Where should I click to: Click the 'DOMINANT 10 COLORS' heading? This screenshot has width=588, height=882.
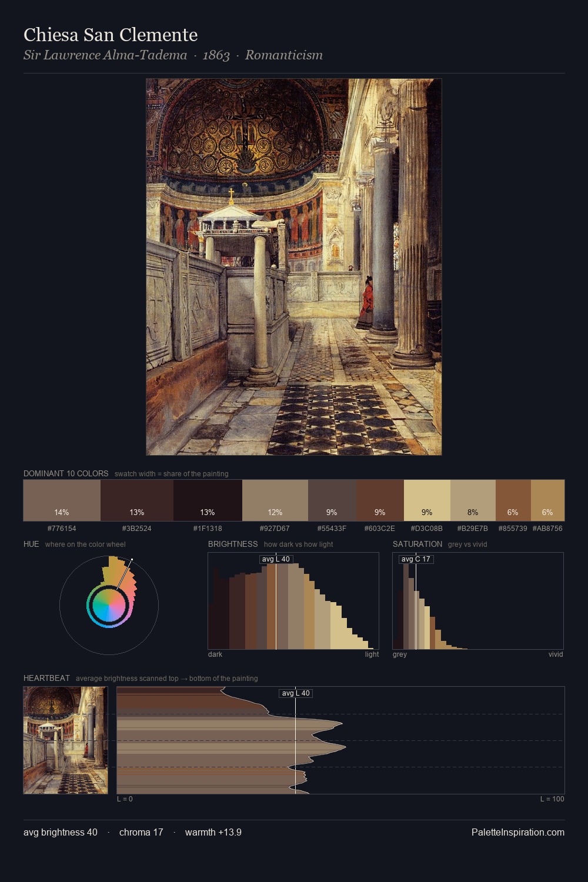tap(66, 473)
